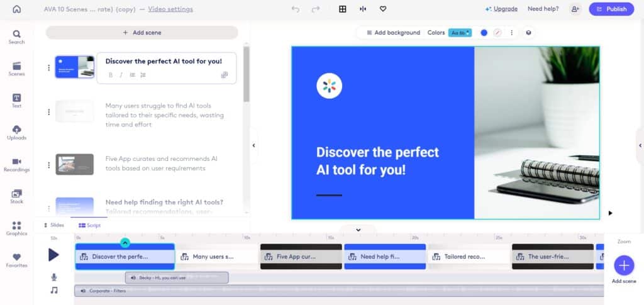Viewport: 644px width, 305px height.
Task: Switch to the Script tab
Action: tap(89, 225)
